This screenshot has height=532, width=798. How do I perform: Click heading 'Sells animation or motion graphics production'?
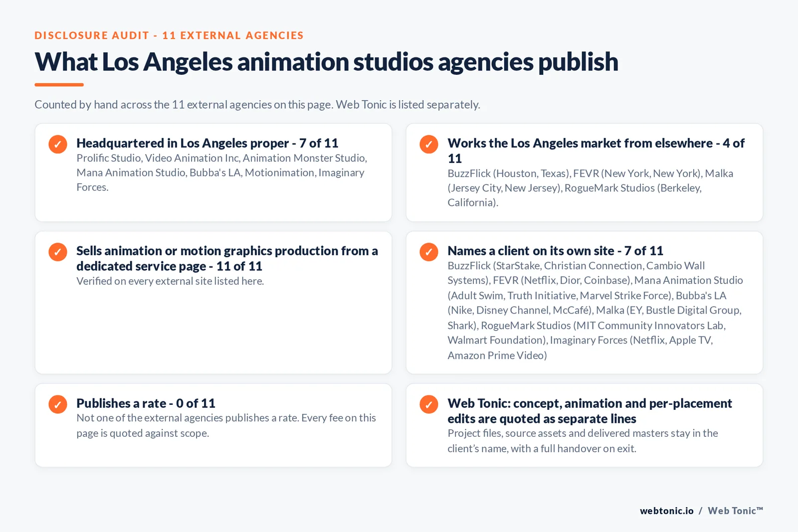click(x=227, y=258)
